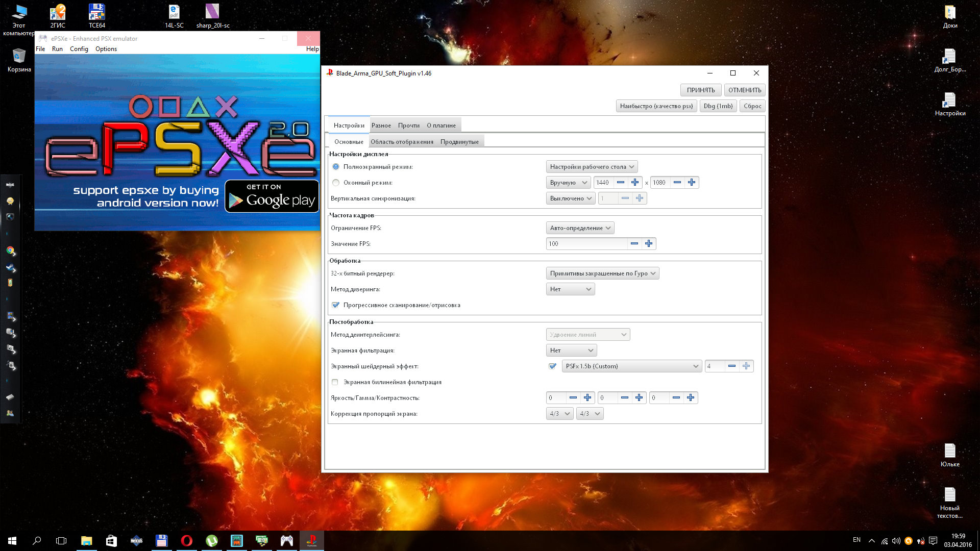Viewport: 980px width, 551px height.
Task: Switch to the О плагине tab
Action: coord(441,126)
